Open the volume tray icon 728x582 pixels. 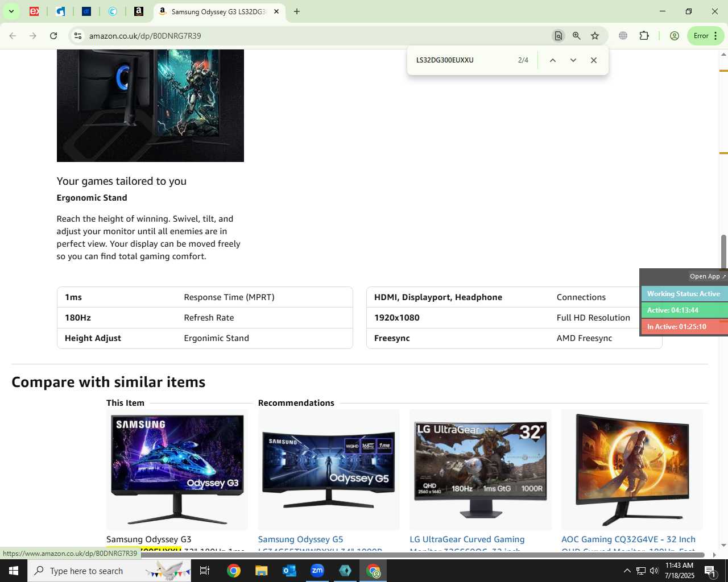[654, 571]
